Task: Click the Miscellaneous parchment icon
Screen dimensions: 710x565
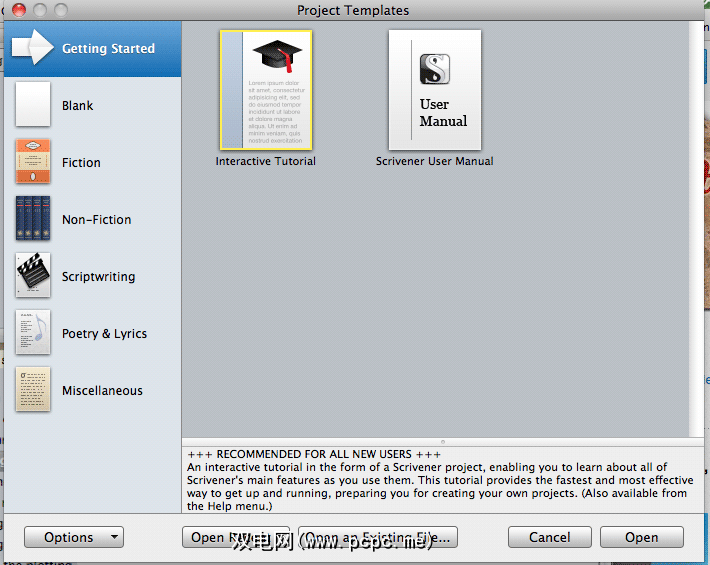Action: click(33, 389)
